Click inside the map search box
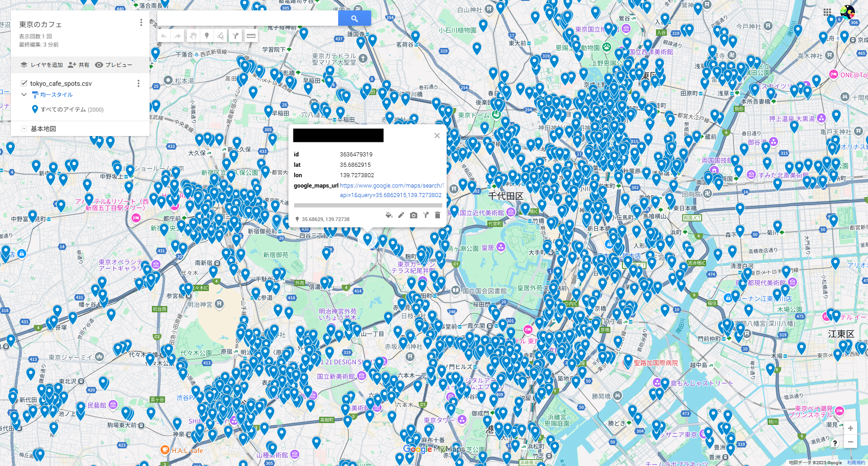Screen dimensions: 868x466 [x=248, y=18]
